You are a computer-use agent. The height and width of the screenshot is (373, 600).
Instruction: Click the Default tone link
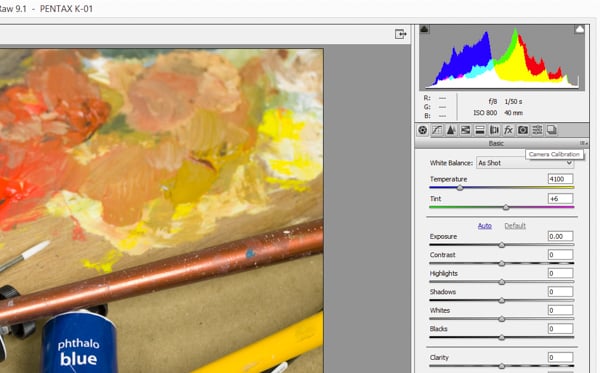tap(515, 226)
